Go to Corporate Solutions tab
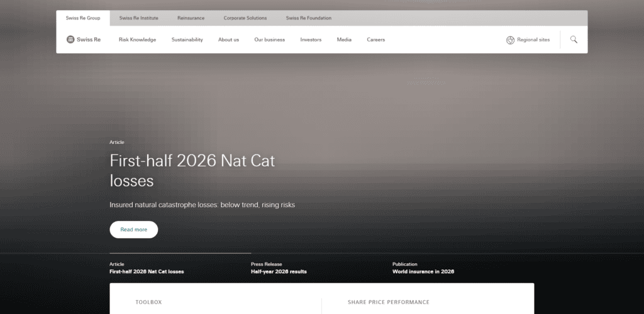 coord(245,18)
